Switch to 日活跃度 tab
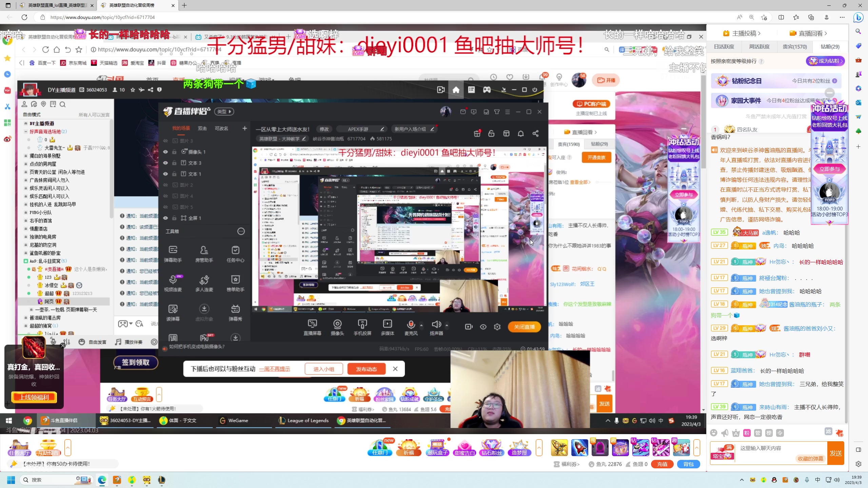 724,47
